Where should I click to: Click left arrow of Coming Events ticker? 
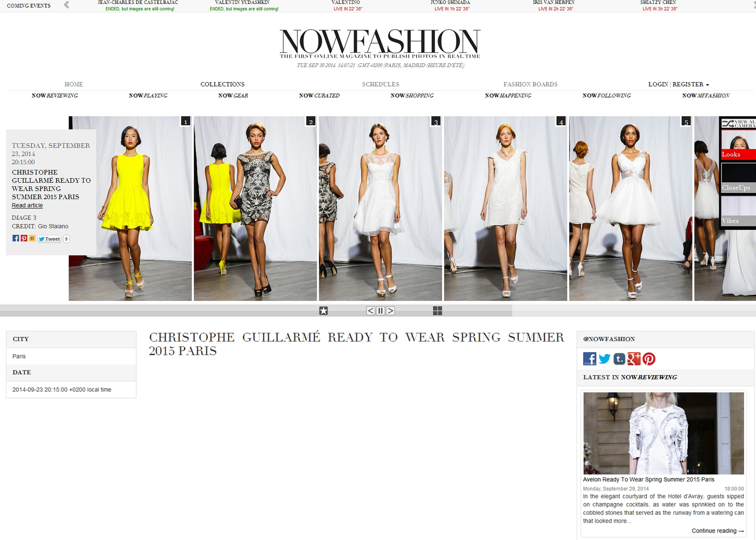[x=66, y=5]
